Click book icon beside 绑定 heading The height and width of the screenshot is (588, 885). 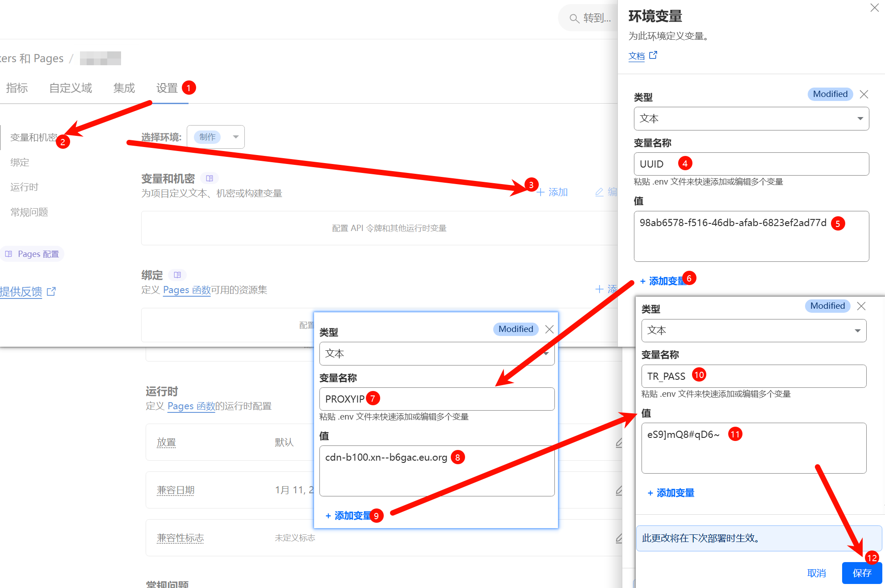[x=177, y=275]
